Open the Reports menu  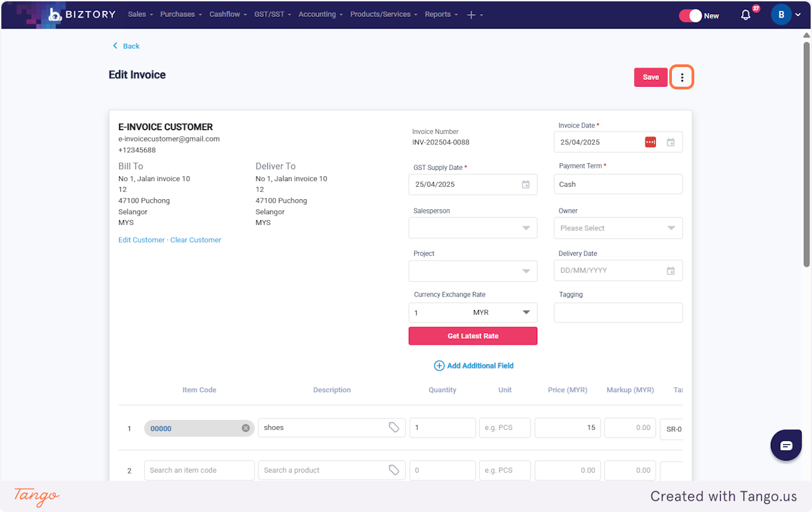(441, 14)
